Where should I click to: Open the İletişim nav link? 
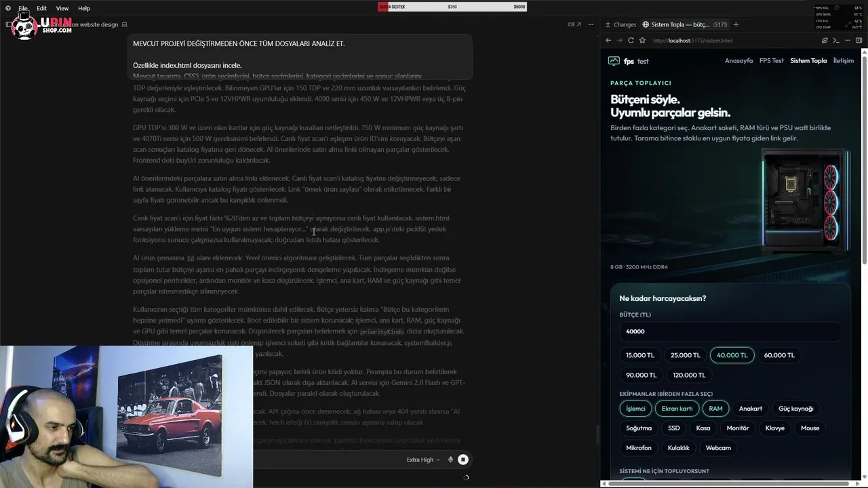(844, 61)
